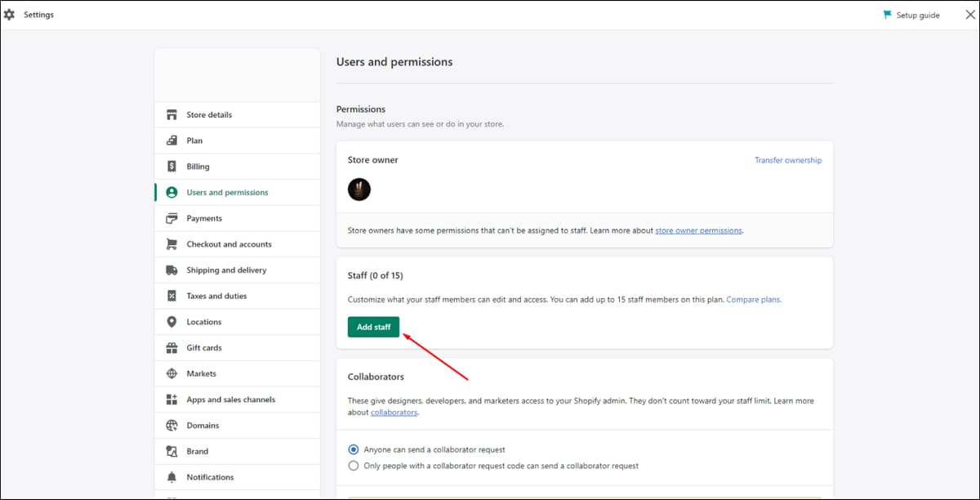Select Anyone can send a collaborator request

354,449
